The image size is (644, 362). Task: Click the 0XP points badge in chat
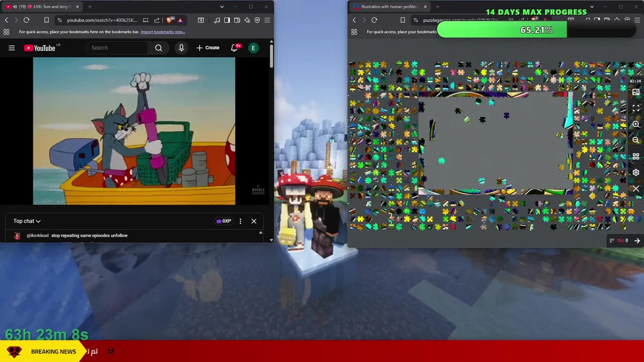coord(223,221)
